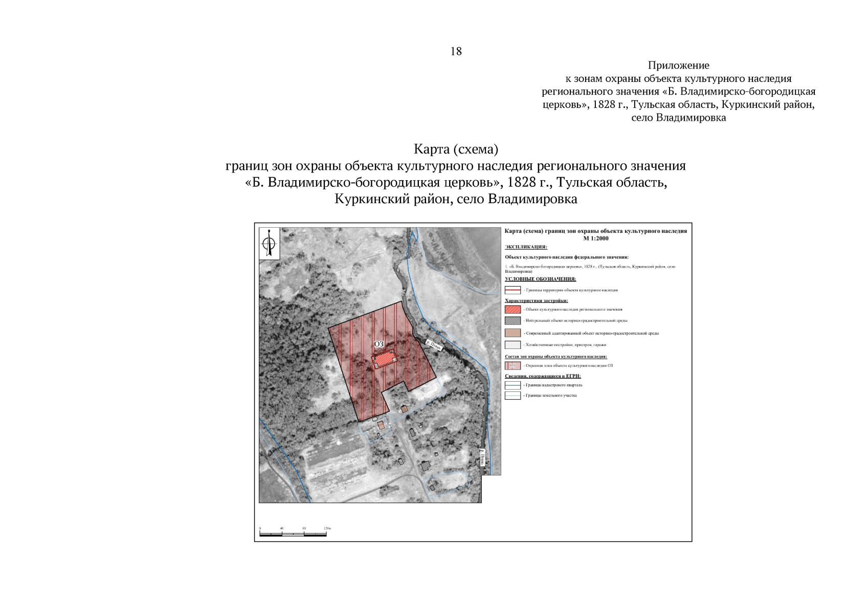Click the brown modern adapted object legend swatch
Screen dimensions: 868x614
(x=513, y=333)
